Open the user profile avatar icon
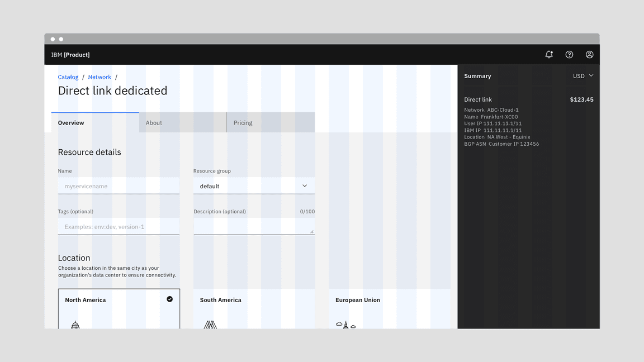This screenshot has height=362, width=644. [x=589, y=55]
